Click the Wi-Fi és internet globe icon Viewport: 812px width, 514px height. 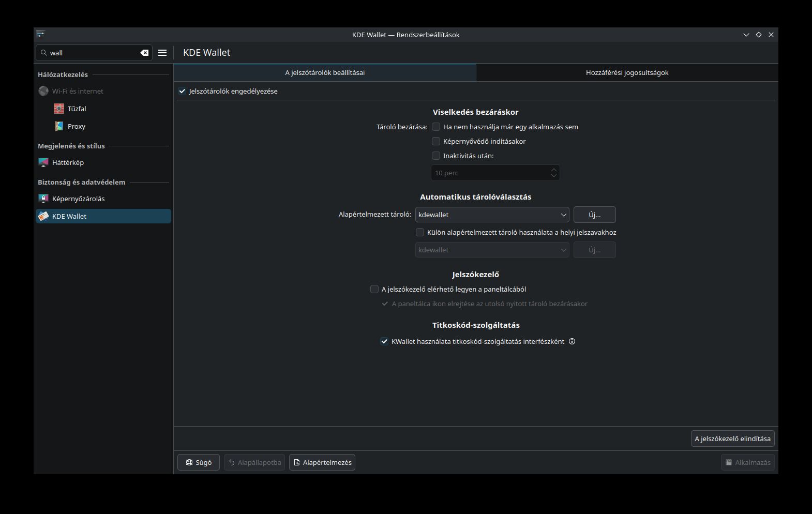43,91
